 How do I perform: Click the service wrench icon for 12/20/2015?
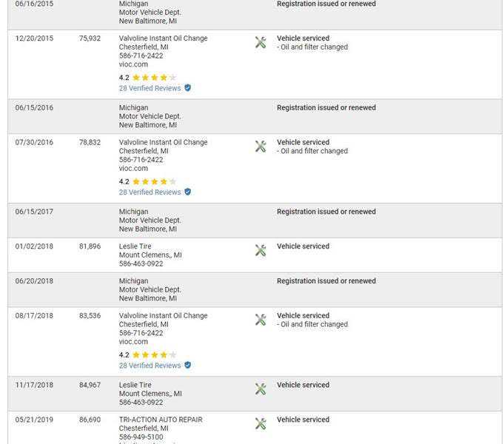[261, 43]
